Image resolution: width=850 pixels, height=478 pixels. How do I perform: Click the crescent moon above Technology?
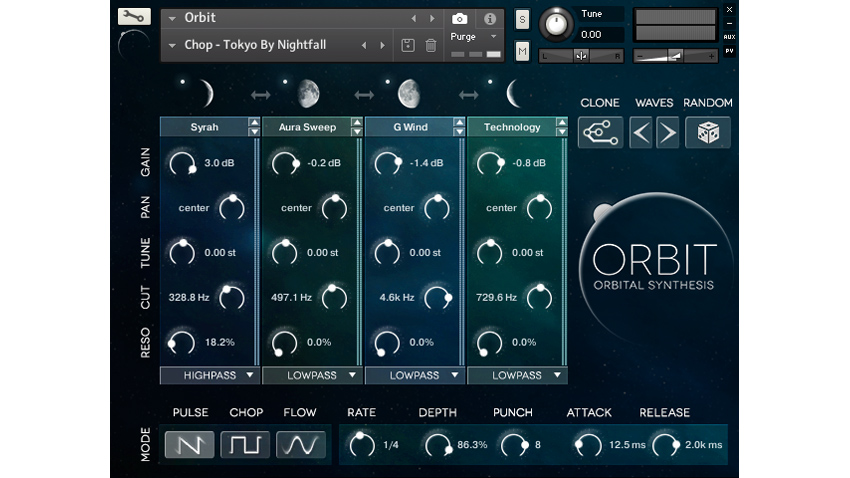tap(513, 93)
